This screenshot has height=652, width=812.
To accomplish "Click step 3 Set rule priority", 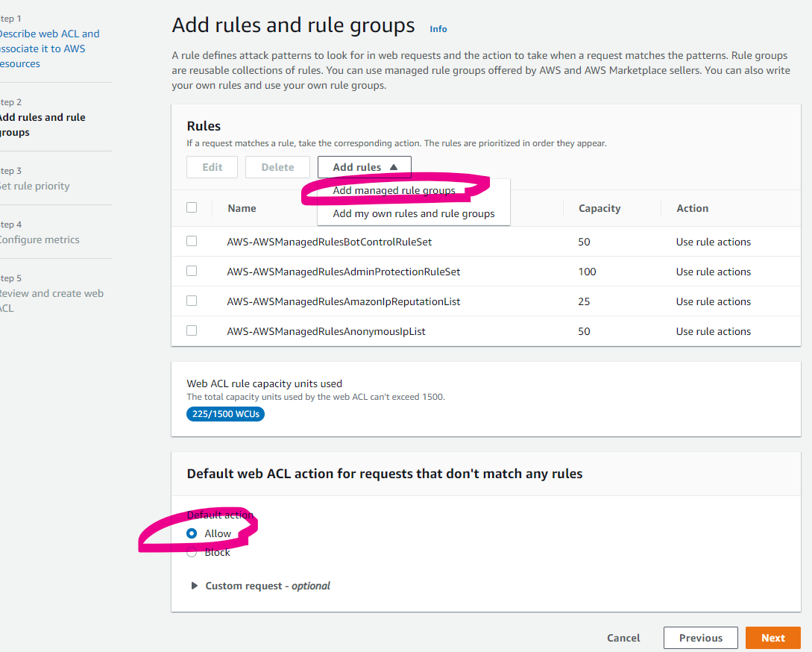I will click(34, 186).
